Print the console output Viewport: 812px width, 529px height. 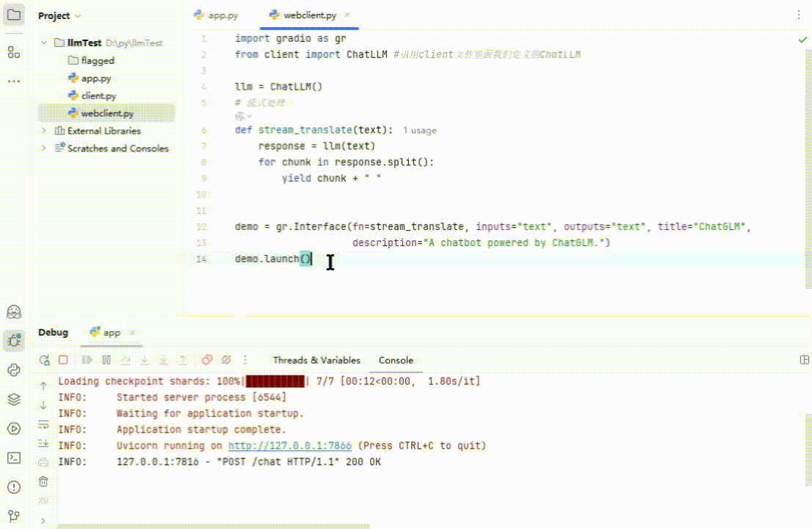point(43,462)
